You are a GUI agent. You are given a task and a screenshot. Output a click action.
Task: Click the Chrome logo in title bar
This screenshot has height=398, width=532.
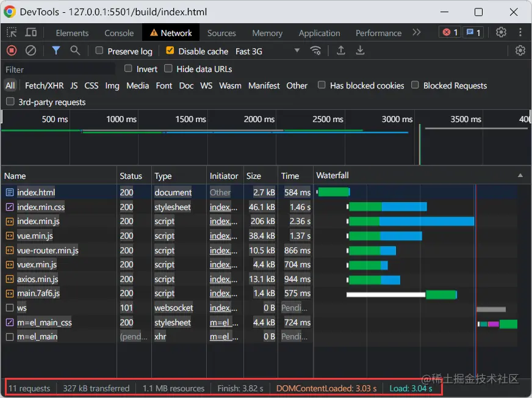10,12
